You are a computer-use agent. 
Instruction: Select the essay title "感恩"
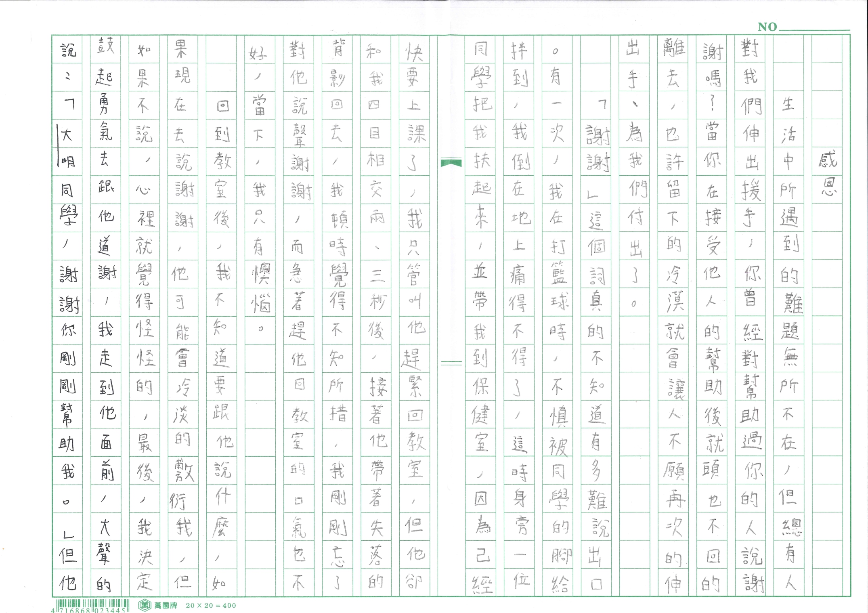pyautogui.click(x=828, y=174)
